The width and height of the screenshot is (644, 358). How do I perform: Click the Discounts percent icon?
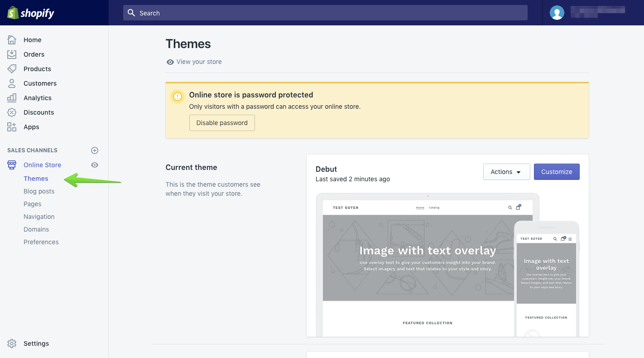click(x=12, y=112)
